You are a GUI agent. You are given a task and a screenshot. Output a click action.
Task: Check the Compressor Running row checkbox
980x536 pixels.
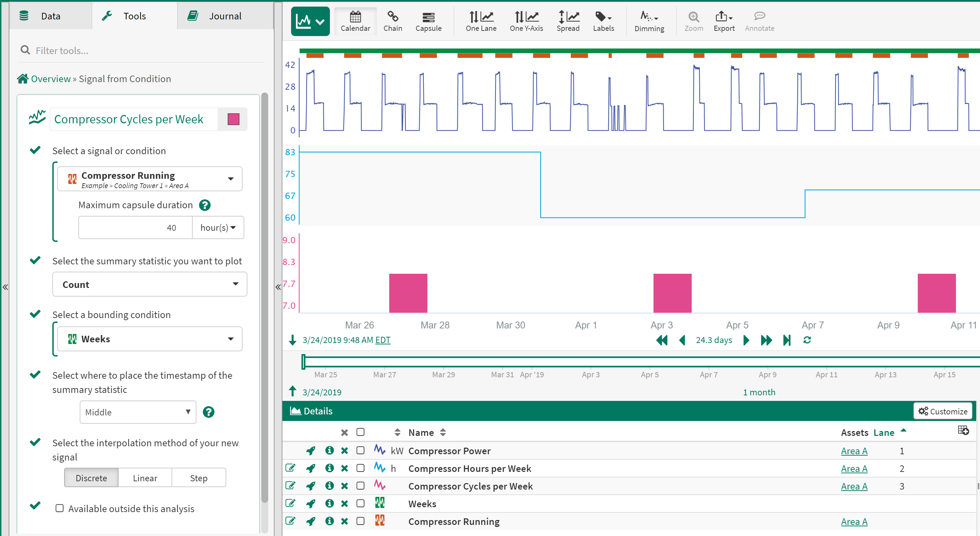[x=360, y=521]
